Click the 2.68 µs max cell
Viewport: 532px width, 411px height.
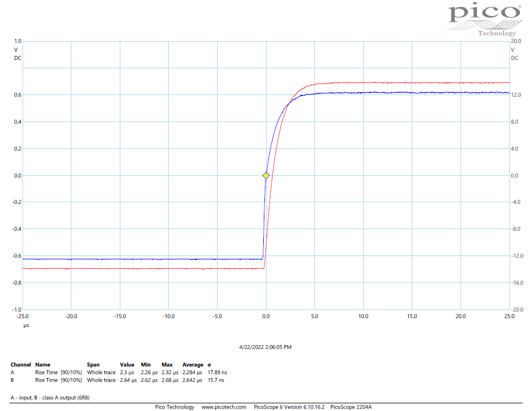(170, 380)
